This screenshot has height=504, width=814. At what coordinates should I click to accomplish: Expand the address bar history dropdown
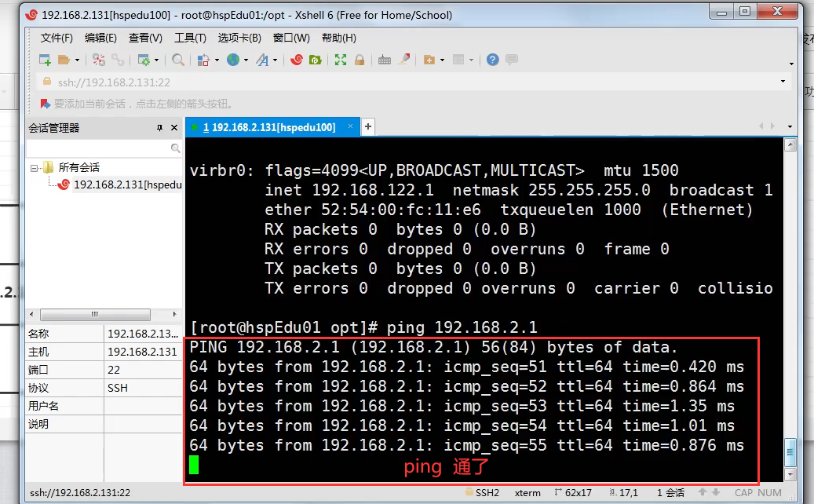[783, 82]
